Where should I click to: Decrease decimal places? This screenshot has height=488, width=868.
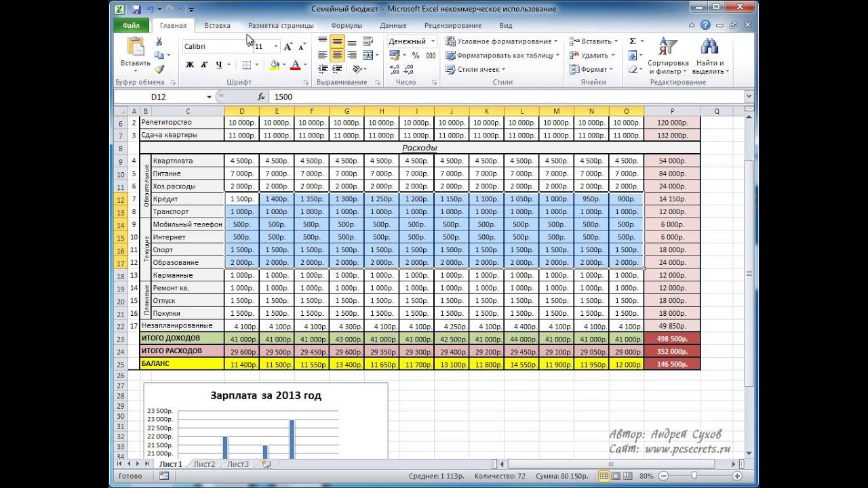pyautogui.click(x=409, y=69)
